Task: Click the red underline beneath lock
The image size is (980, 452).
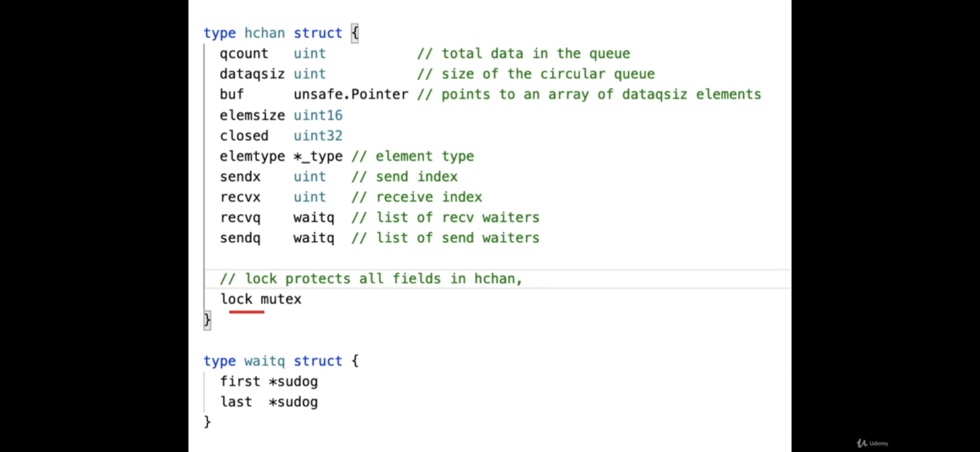Action: click(x=247, y=312)
